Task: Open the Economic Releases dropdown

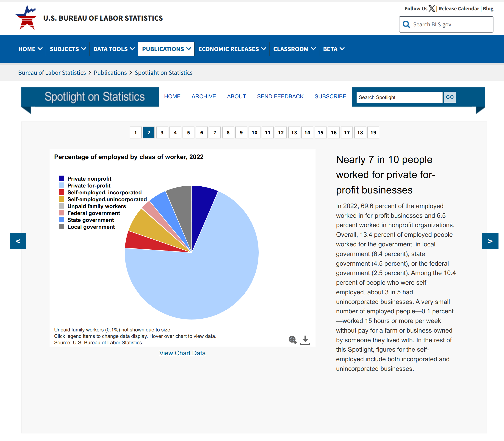Action: (x=232, y=49)
